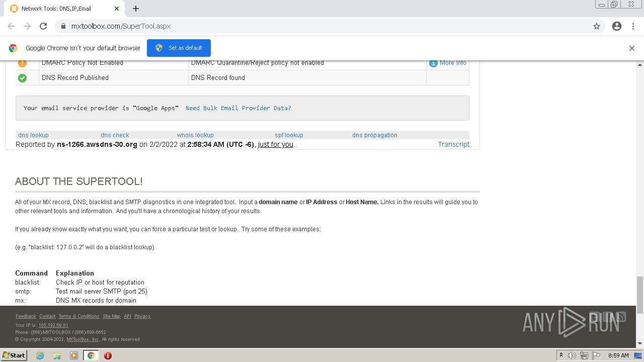Close the Network Tools tab

coord(117,9)
